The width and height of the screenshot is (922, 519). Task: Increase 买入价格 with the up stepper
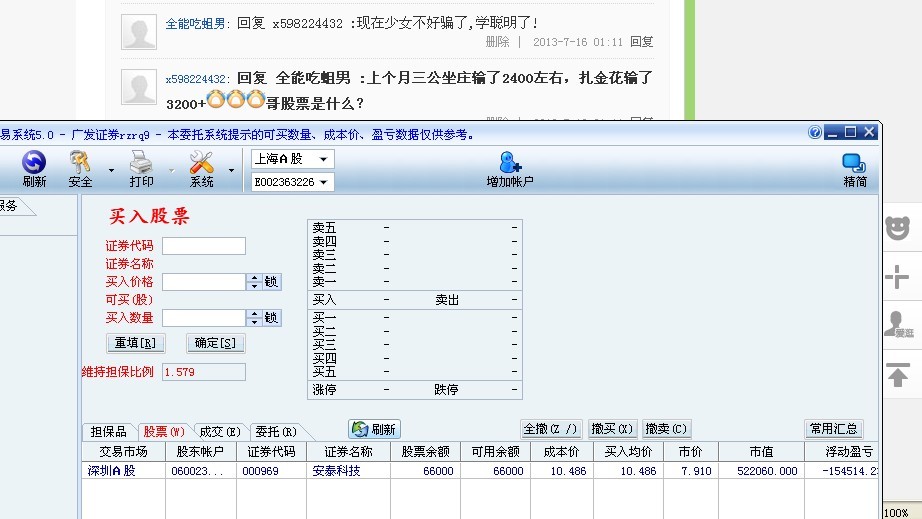tap(254, 277)
